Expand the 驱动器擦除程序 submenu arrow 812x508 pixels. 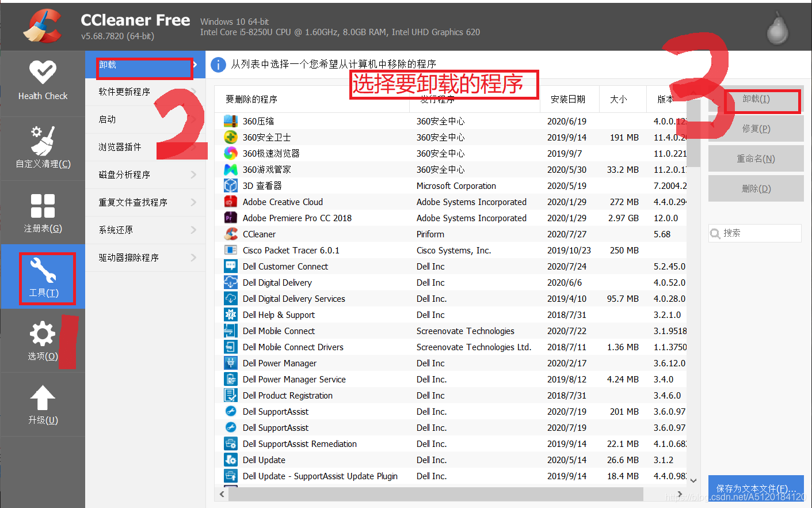193,257
